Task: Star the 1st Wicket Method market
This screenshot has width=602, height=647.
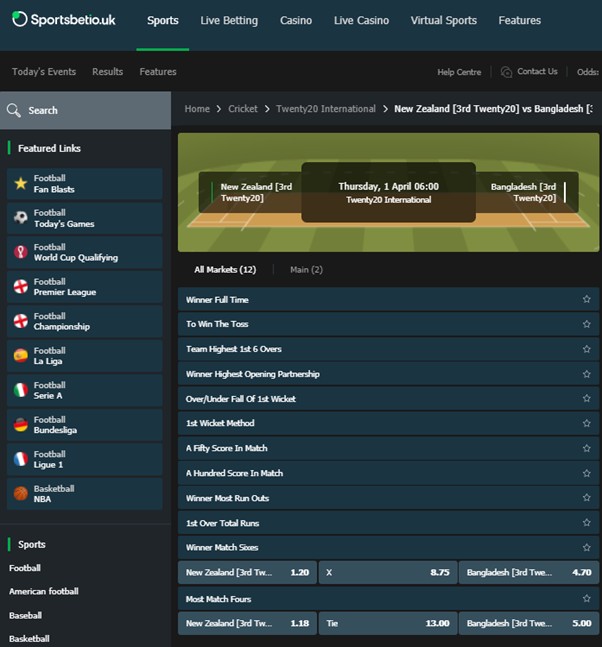Action: 586,423
